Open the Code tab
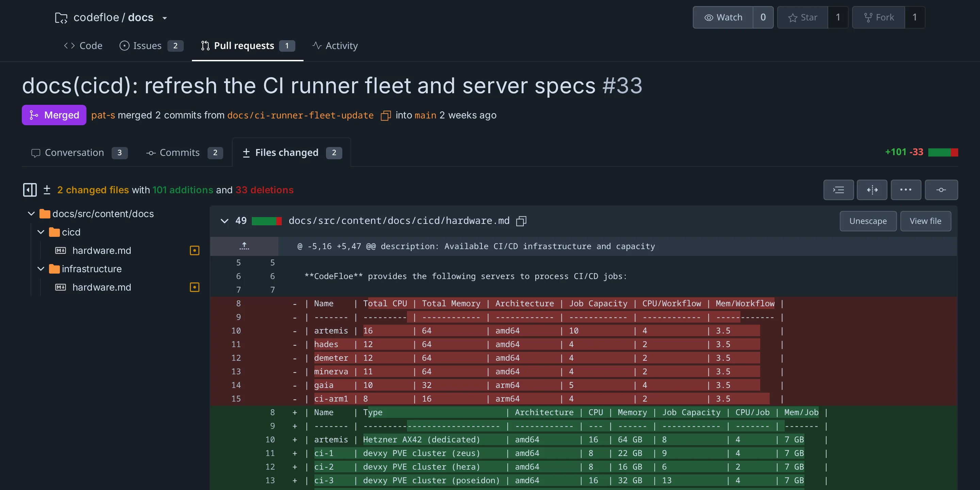The height and width of the screenshot is (490, 980). [x=83, y=46]
